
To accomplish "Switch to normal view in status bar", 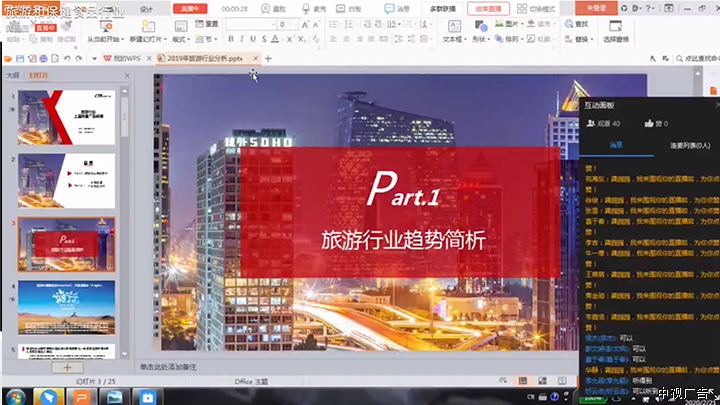I will click(523, 381).
